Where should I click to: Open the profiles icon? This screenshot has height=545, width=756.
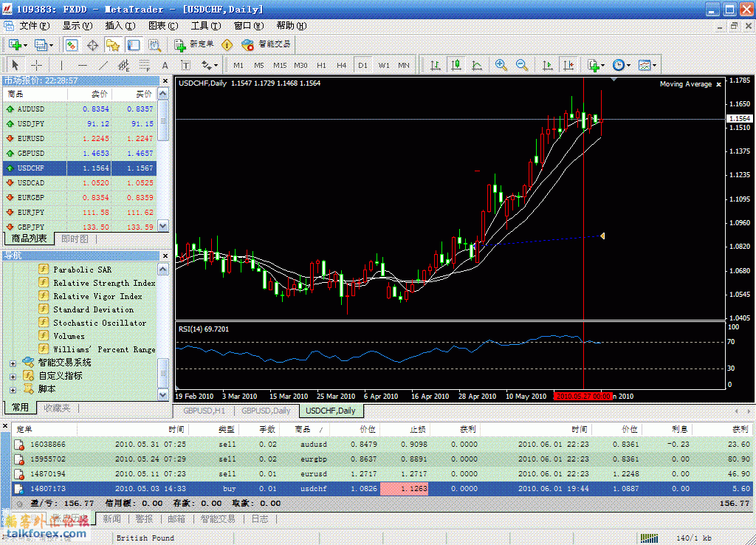tap(44, 45)
